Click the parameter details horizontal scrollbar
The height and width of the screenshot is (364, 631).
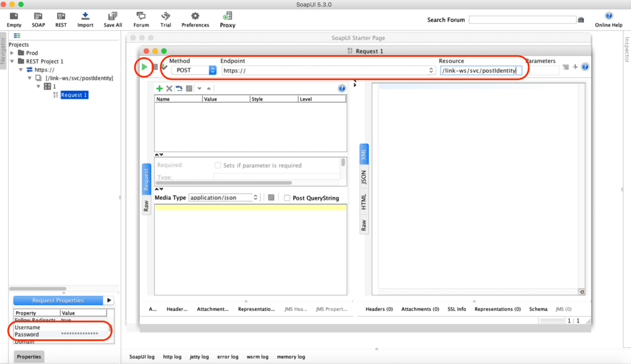click(x=224, y=183)
